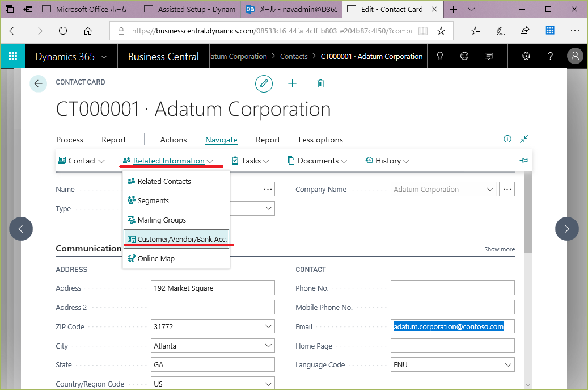Click the edit pencil icon on Contact Card
The width and height of the screenshot is (588, 390).
[264, 83]
